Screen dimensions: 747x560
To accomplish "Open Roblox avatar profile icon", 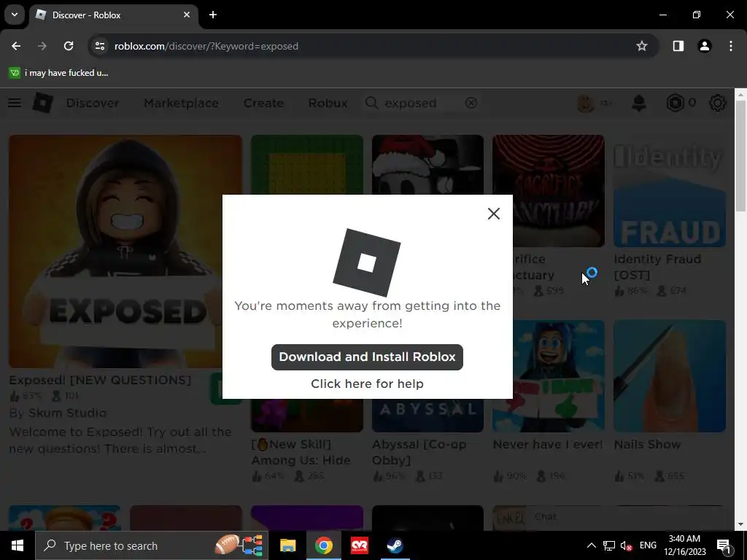I will point(586,103).
